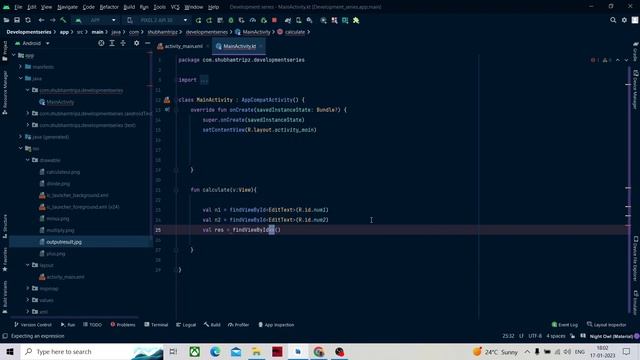The image size is (640, 360).
Task: Hide the Project panel with minus icon
Action: pyautogui.click(x=147, y=43)
